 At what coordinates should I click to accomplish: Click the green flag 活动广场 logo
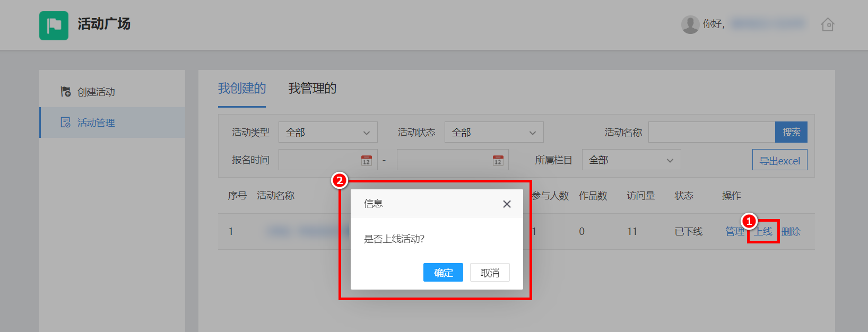pos(54,25)
